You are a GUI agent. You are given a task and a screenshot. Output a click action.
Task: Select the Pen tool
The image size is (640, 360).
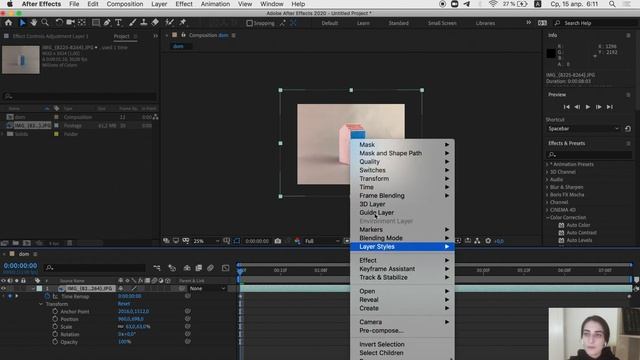107,23
